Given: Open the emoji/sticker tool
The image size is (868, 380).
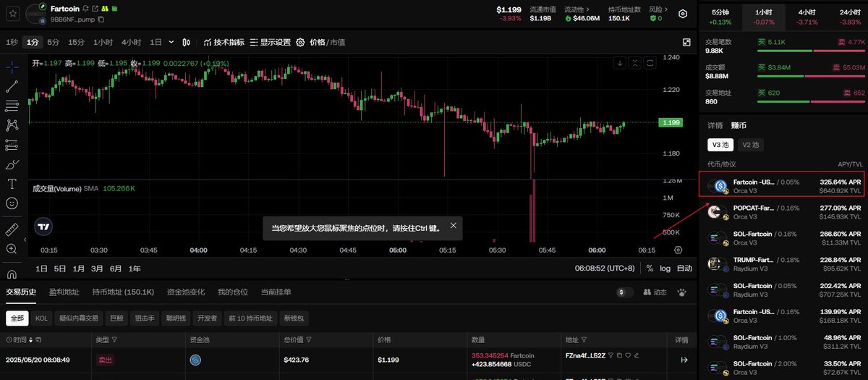Looking at the screenshot, I should [x=12, y=203].
